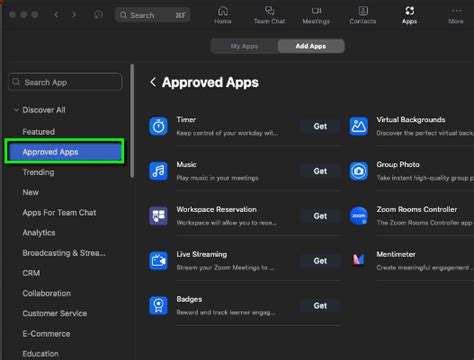Navigate forward with right arrow in toolbar
474x360 pixels.
[x=74, y=15]
